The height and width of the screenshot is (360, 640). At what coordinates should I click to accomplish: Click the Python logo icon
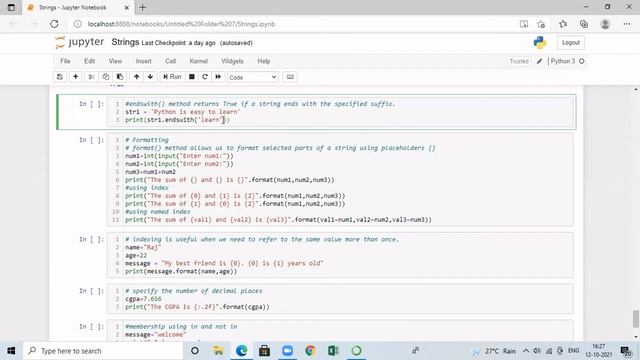click(540, 42)
